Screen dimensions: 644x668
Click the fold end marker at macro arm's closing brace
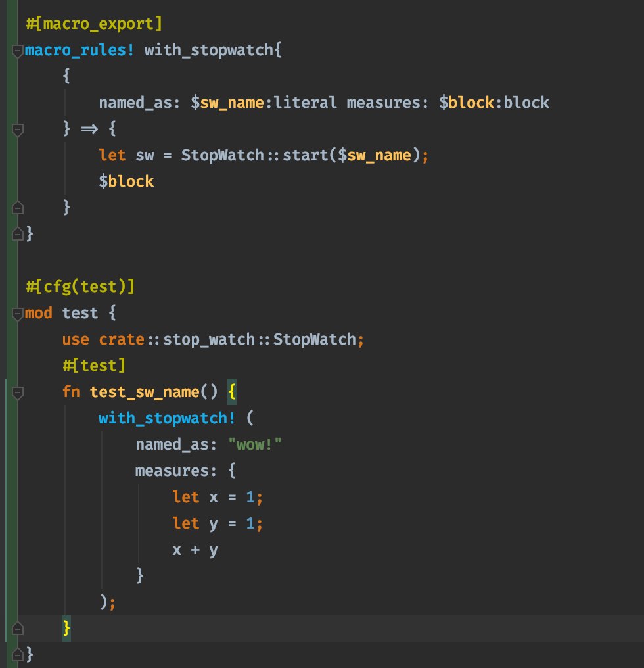(18, 208)
